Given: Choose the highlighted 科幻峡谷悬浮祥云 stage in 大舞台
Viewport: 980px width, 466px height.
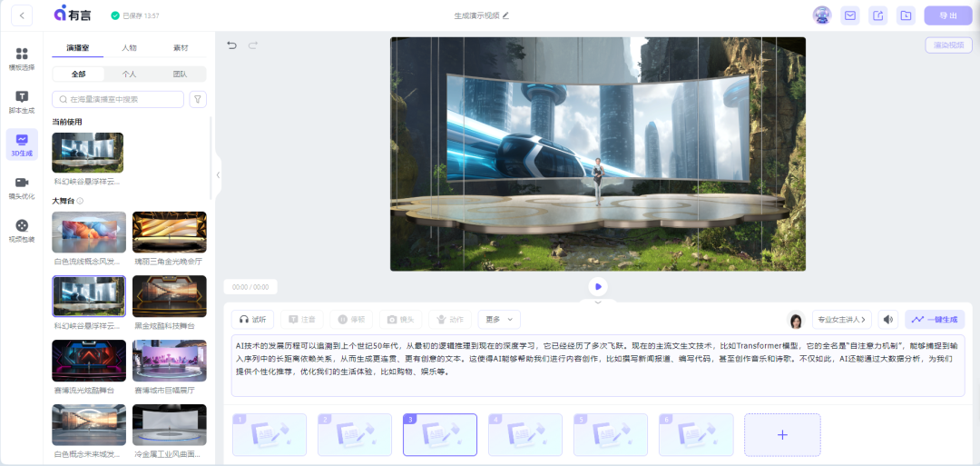Looking at the screenshot, I should pos(89,296).
